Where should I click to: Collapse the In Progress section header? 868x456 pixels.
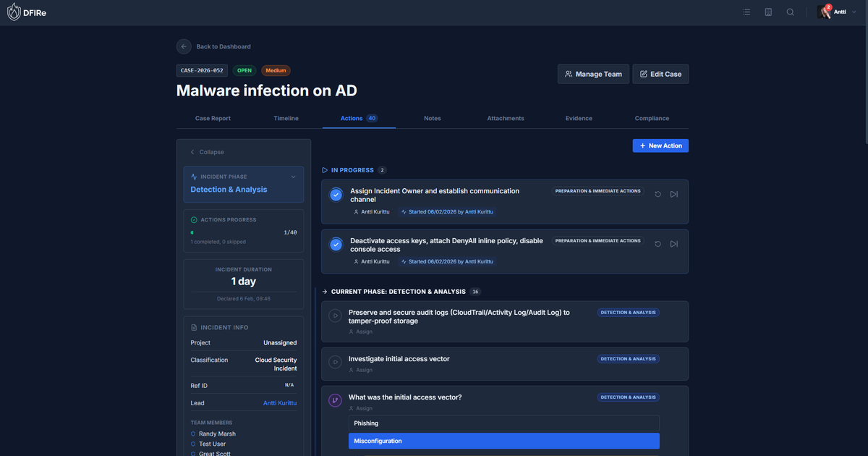[354, 170]
